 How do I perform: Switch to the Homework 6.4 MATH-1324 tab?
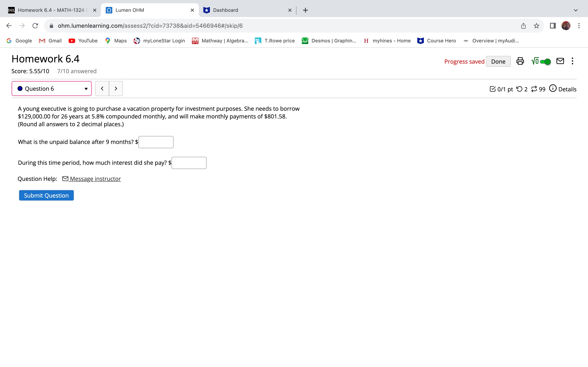51,10
